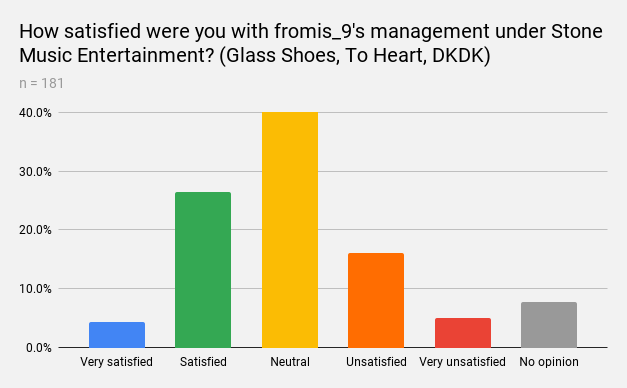
Task: Select the orange Unsatisfied bar
Action: pyautogui.click(x=376, y=300)
